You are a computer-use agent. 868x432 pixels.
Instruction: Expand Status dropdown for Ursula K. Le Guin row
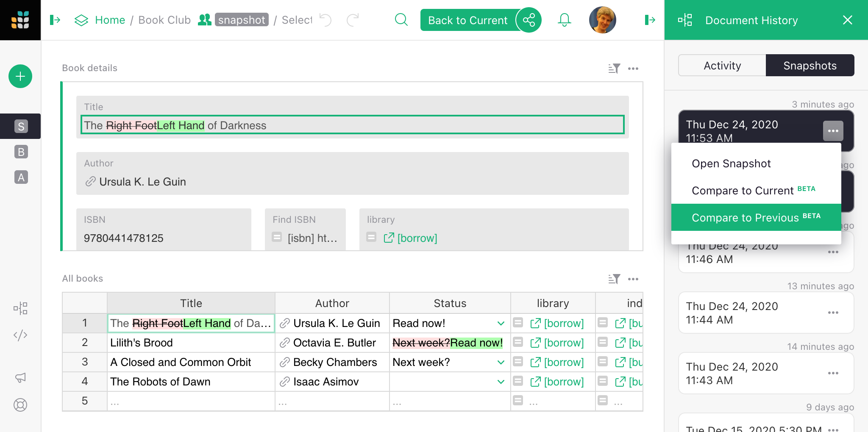coord(501,324)
